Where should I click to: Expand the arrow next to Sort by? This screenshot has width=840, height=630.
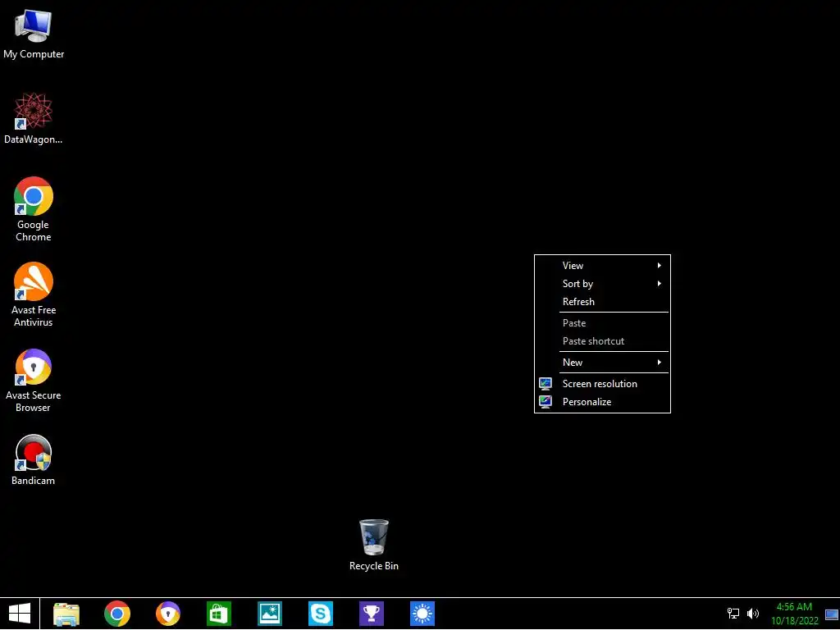click(x=659, y=284)
